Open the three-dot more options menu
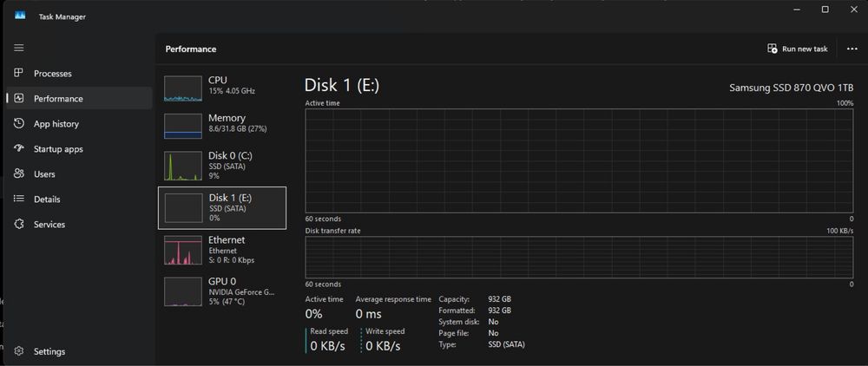 pos(852,49)
